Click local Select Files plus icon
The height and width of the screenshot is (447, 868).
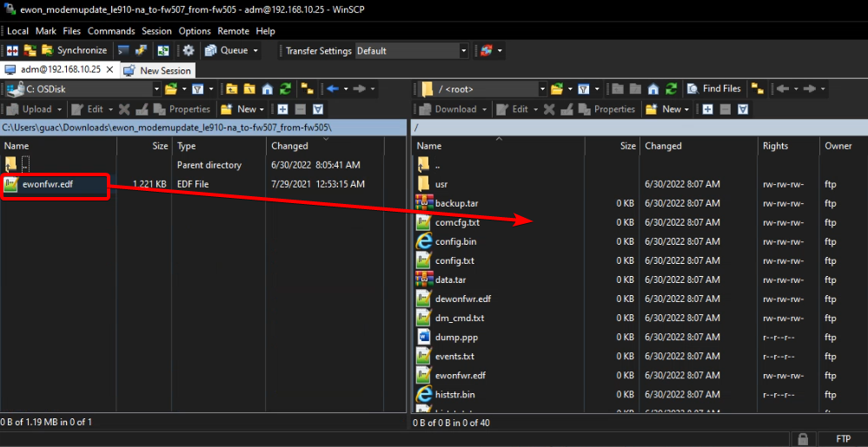(282, 109)
